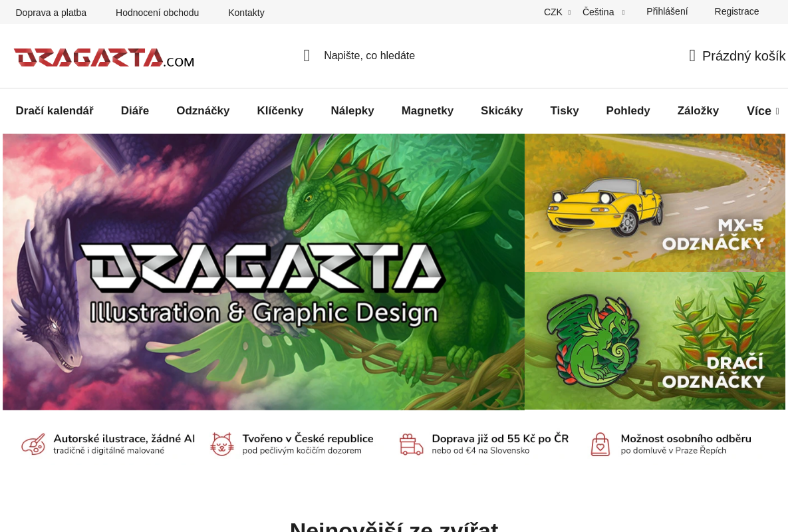The height and width of the screenshot is (532, 798).
Task: Focus the search field Napište, co hledáte
Action: pyautogui.click(x=369, y=56)
